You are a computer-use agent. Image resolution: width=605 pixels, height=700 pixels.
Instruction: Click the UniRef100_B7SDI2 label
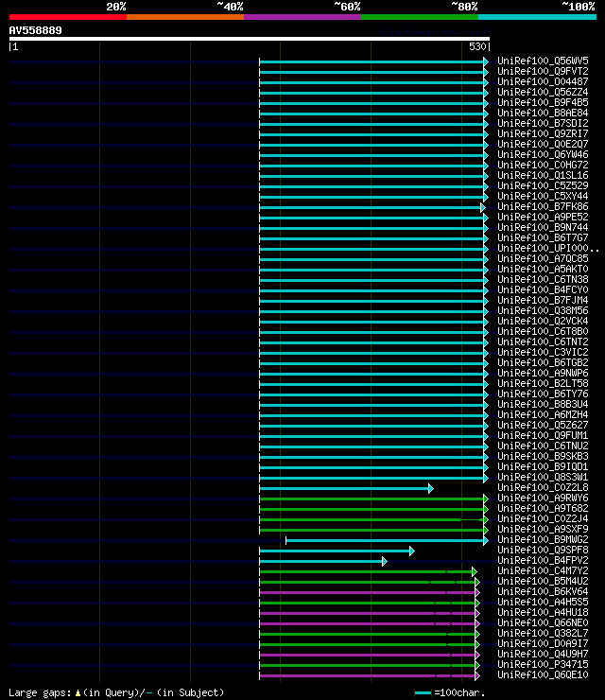click(543, 123)
